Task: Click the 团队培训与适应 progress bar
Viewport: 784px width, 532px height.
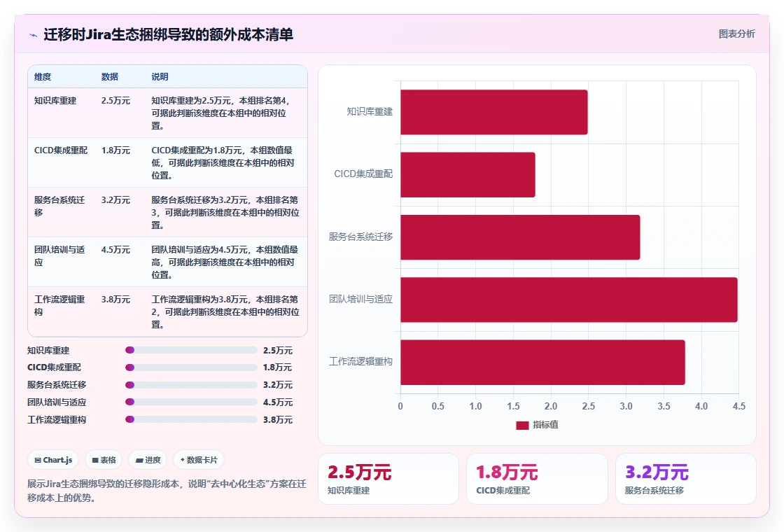Action: pyautogui.click(x=192, y=402)
